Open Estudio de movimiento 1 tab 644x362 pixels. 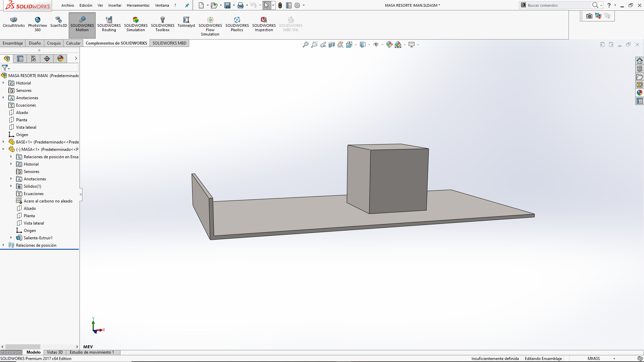pyautogui.click(x=92, y=352)
